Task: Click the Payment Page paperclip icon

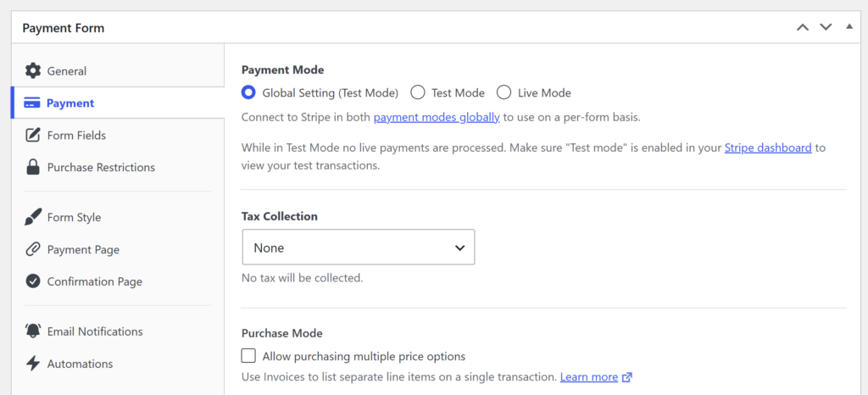Action: (33, 249)
